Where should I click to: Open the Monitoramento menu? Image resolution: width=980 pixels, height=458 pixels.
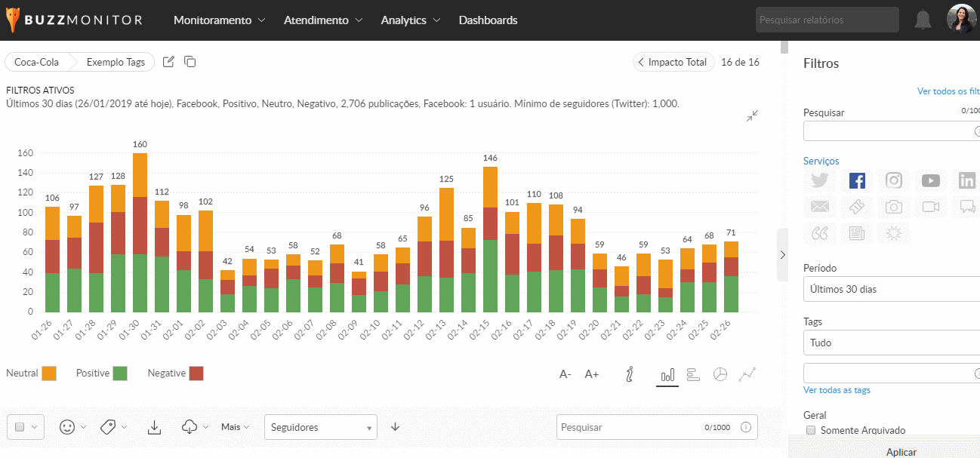point(219,20)
